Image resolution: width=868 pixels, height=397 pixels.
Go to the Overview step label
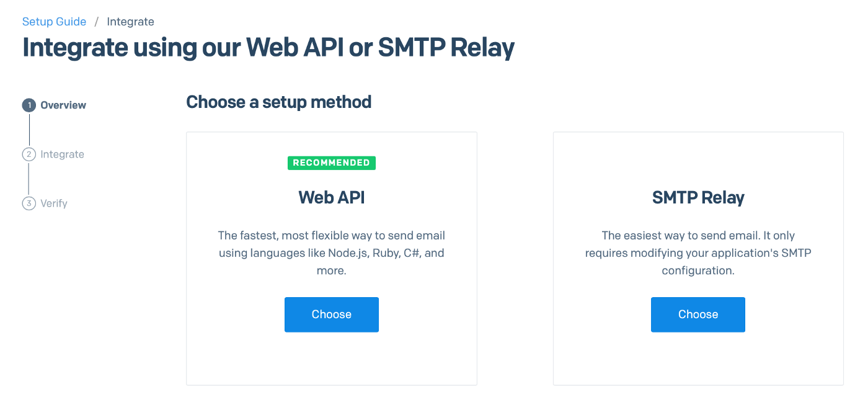pyautogui.click(x=63, y=105)
